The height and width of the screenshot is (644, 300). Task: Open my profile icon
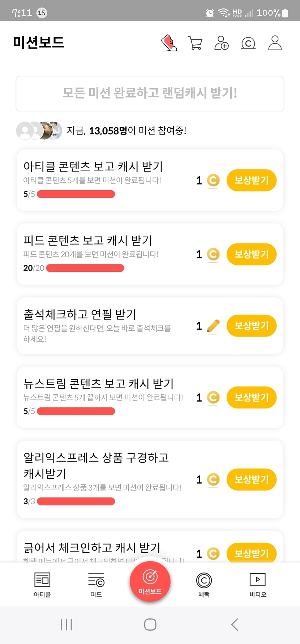275,43
